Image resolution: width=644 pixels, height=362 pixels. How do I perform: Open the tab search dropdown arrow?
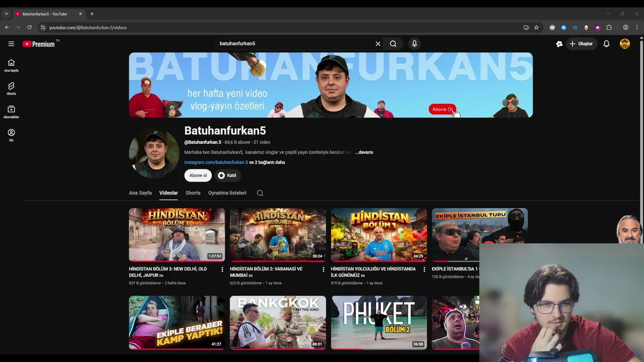tap(6, 14)
